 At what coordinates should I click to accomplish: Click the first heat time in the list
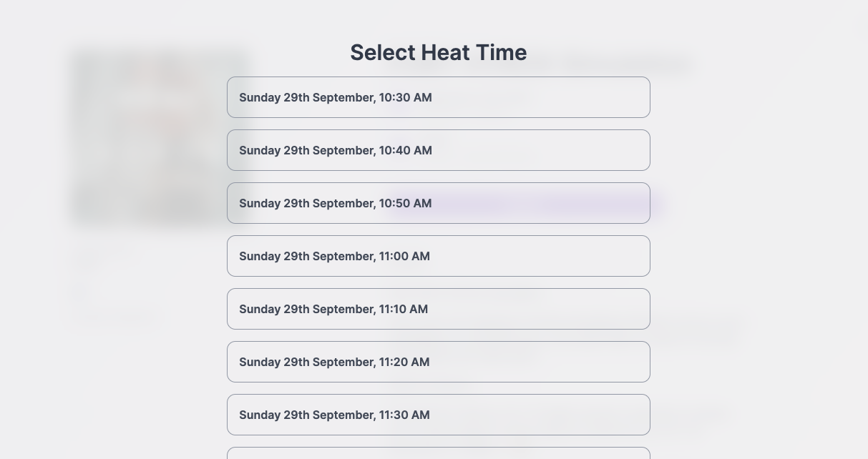(x=438, y=97)
